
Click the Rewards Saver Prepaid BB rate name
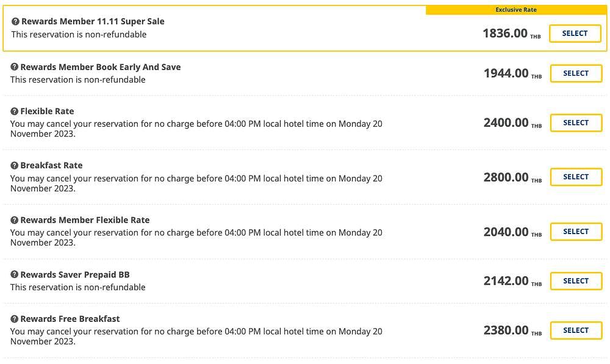point(75,274)
